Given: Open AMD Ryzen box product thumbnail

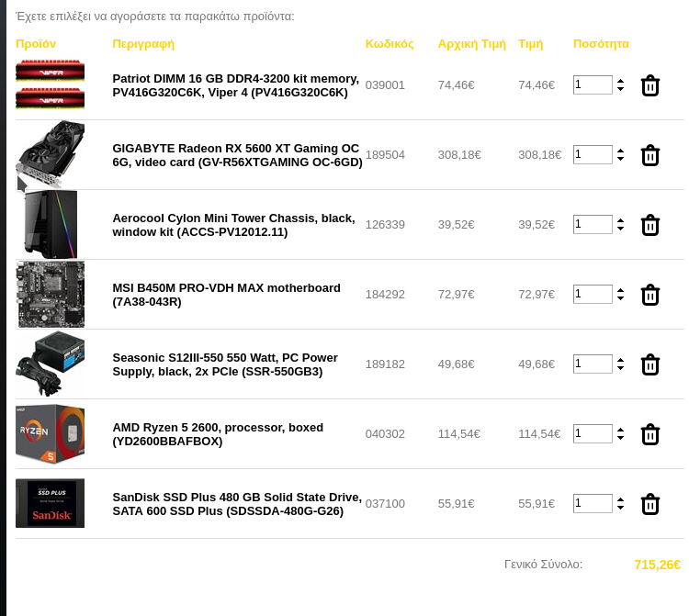Looking at the screenshot, I should [x=51, y=434].
